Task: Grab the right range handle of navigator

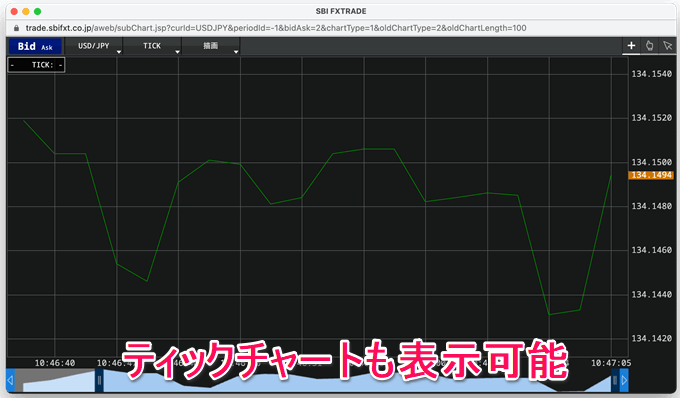Action: click(x=615, y=380)
